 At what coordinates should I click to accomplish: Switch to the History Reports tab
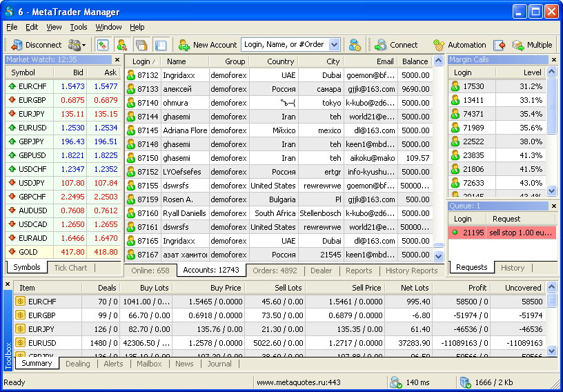click(411, 271)
